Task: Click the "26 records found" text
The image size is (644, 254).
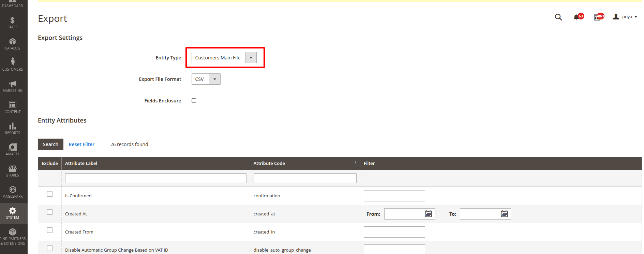Action: (129, 144)
